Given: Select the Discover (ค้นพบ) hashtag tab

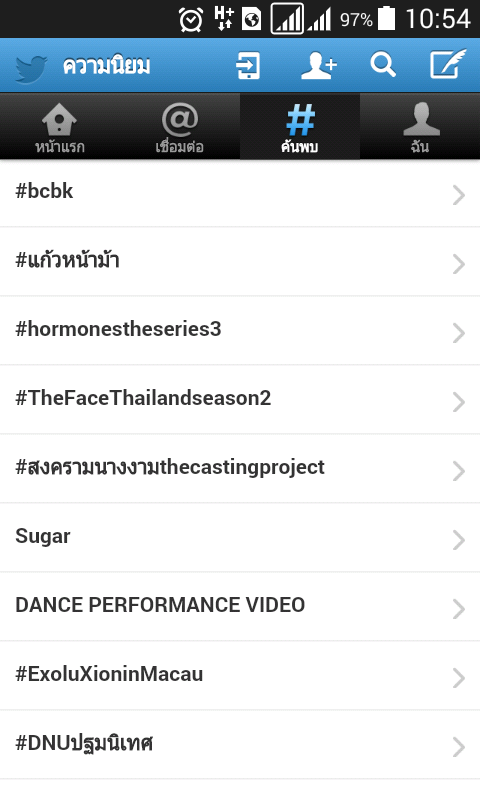Looking at the screenshot, I should click(x=300, y=127).
